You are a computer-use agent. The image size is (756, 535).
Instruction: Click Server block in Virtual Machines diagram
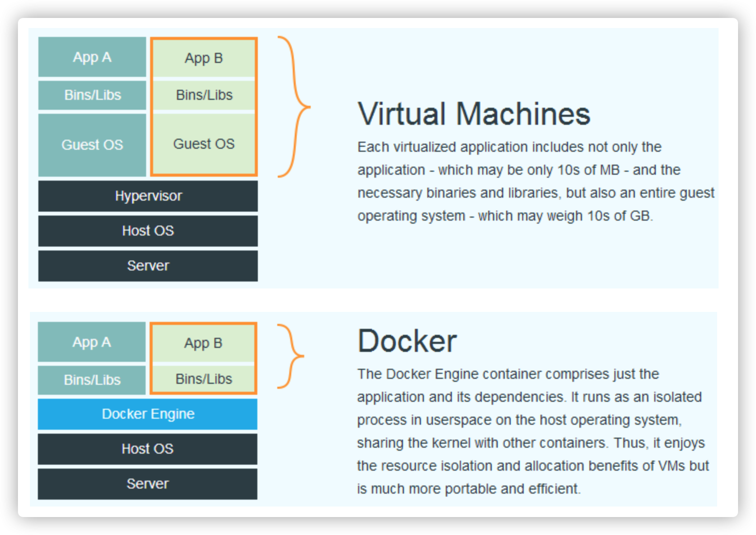tap(148, 266)
